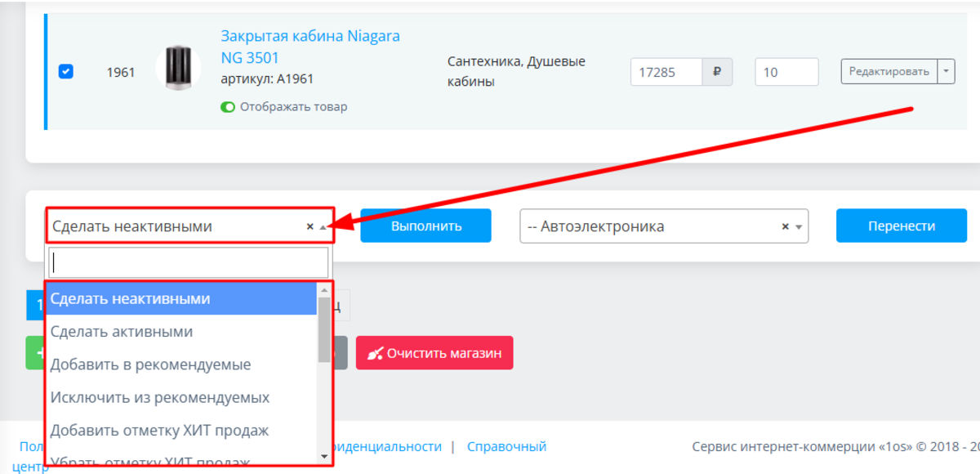Clear the 'Автоэлектроника' category with x
Image resolution: width=980 pixels, height=474 pixels.
[785, 226]
